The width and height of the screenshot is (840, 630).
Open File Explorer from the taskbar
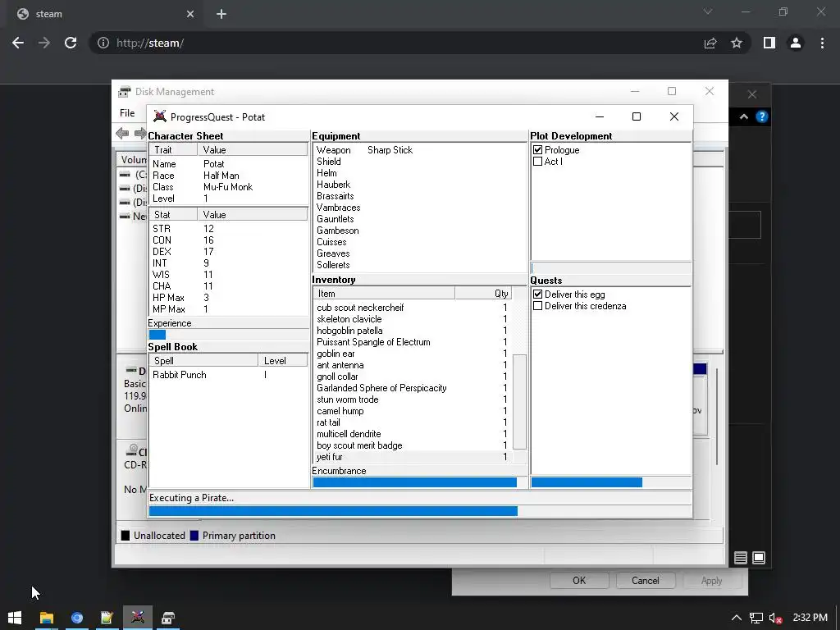pos(47,618)
